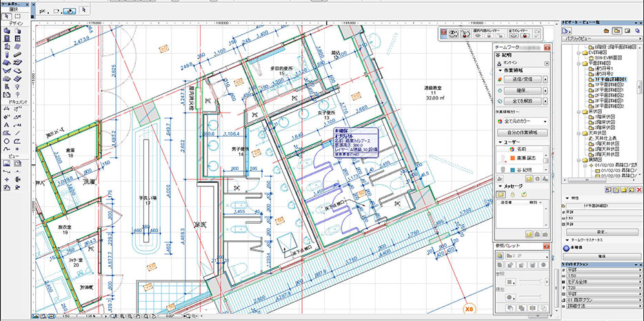Click first icon in Reference palette bottom row
The width and height of the screenshot is (644, 321).
click(x=510, y=308)
